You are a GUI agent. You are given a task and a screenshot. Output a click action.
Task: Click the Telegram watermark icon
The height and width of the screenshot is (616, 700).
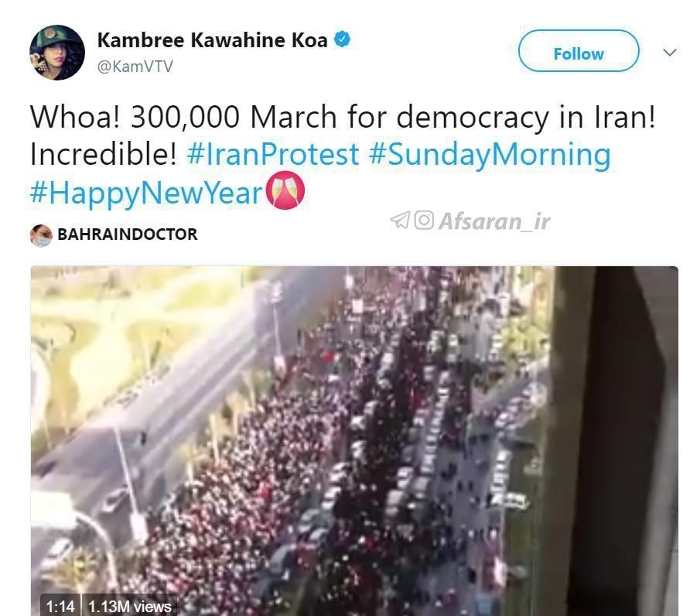coord(400,220)
